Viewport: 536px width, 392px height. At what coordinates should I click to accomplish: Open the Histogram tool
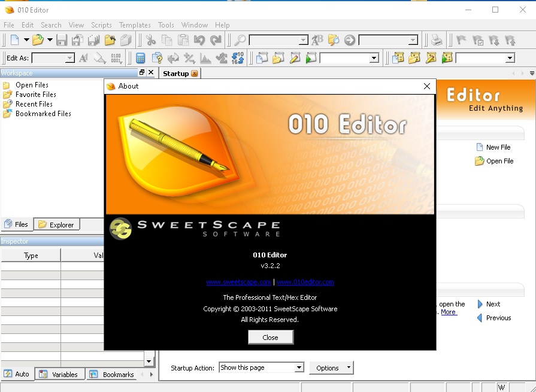point(207,58)
